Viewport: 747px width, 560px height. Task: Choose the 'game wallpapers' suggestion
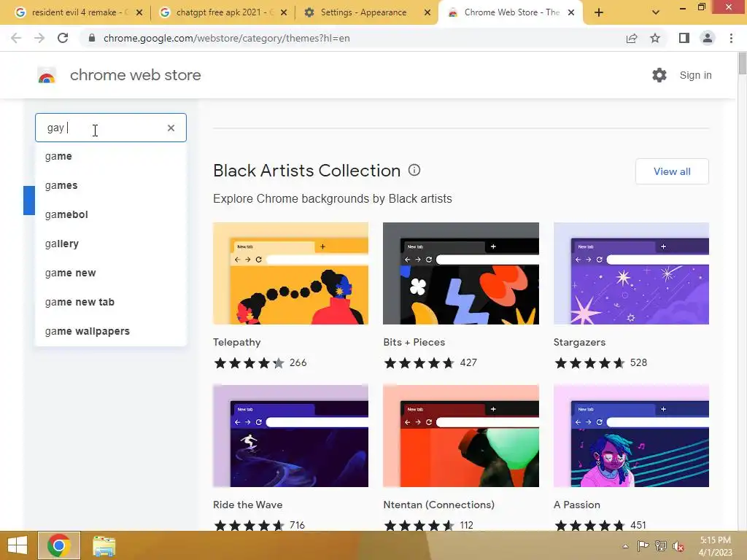click(x=111, y=331)
